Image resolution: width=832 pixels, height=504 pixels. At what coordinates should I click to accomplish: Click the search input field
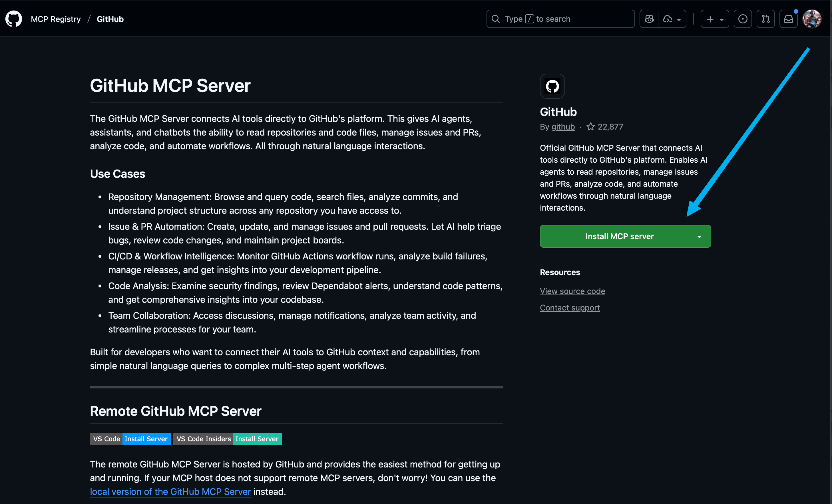pyautogui.click(x=560, y=19)
